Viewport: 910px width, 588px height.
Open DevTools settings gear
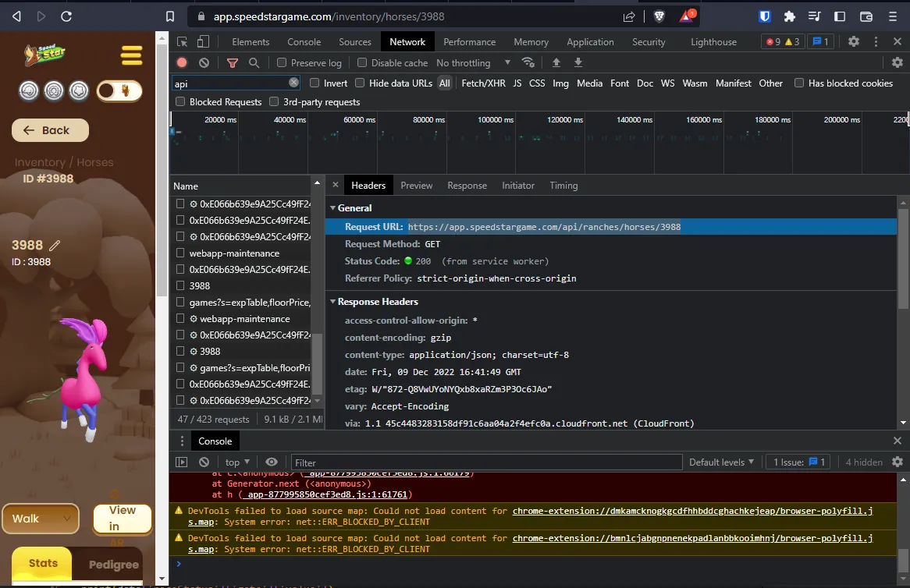click(x=854, y=42)
